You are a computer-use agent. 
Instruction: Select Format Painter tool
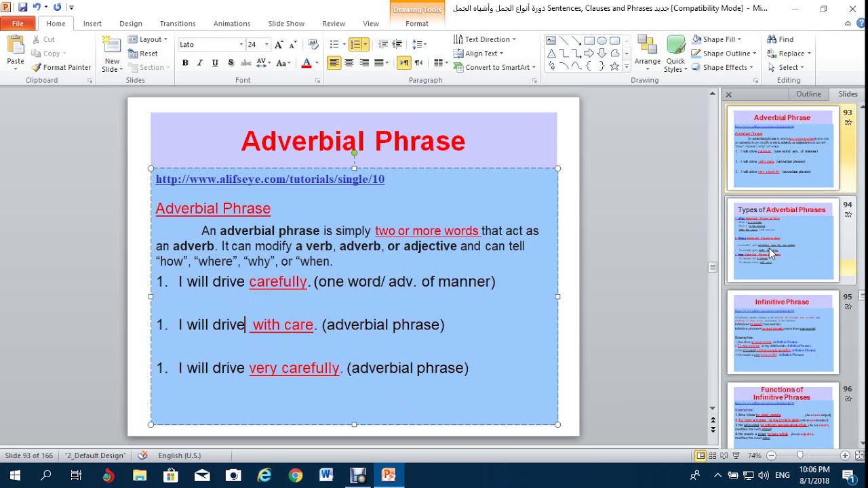[x=61, y=67]
